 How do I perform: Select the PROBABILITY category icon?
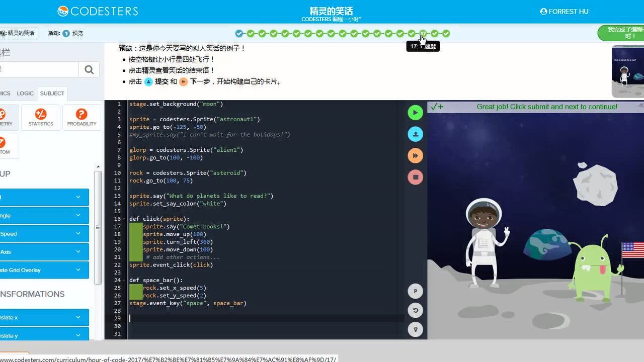coord(81,117)
